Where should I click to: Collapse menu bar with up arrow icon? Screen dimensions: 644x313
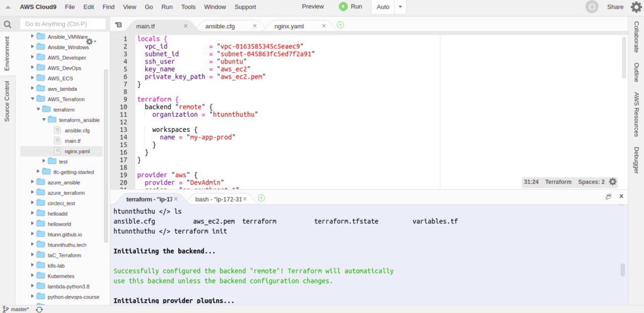tap(8, 7)
